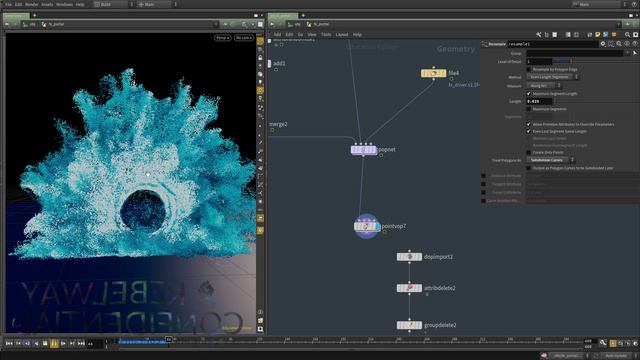Open the Render menu
The image size is (640, 360).
click(x=31, y=4)
